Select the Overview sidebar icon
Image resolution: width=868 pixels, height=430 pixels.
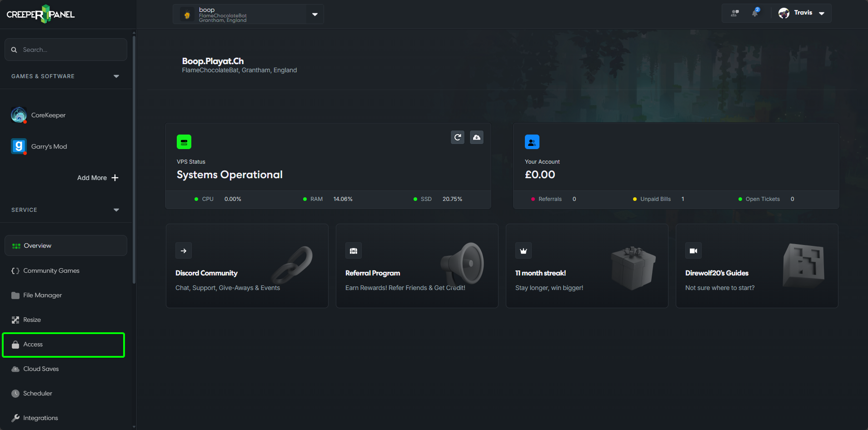pos(16,245)
